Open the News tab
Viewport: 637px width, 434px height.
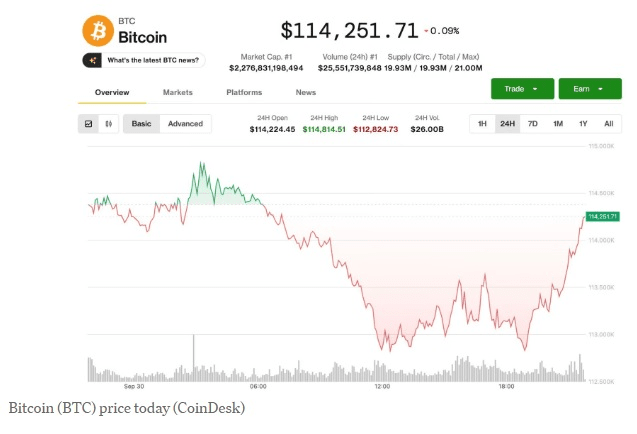305,93
